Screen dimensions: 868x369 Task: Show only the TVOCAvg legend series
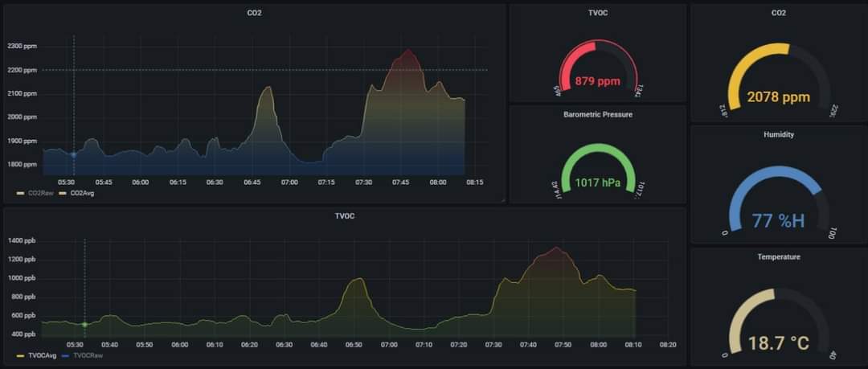(43, 355)
